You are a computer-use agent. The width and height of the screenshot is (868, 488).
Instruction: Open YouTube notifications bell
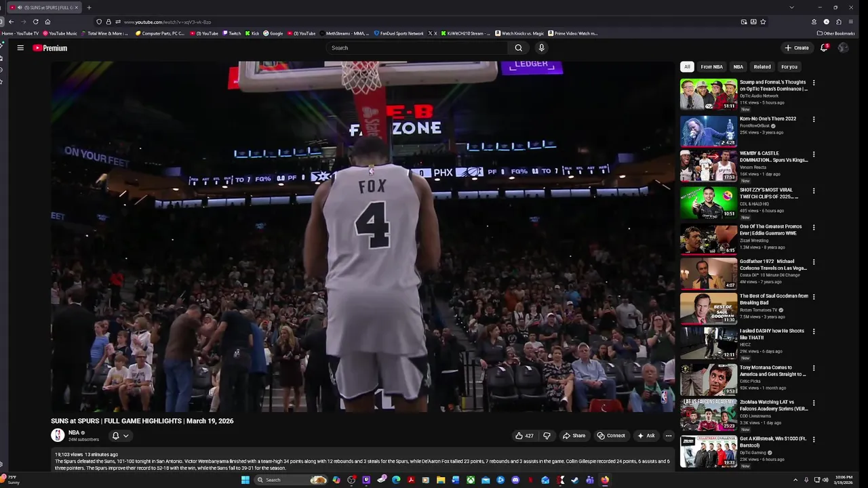click(824, 48)
